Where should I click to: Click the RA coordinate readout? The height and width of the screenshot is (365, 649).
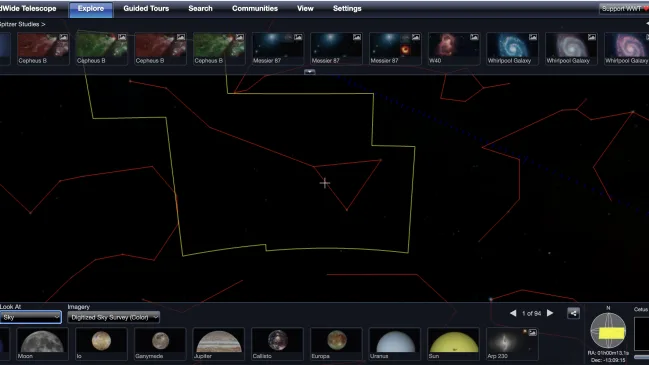608,353
